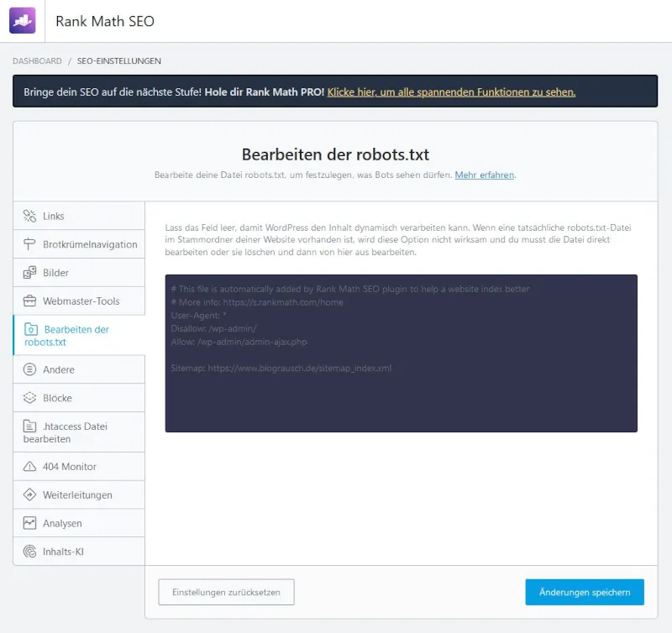This screenshot has height=633, width=672.
Task: Open the Inhalts-KI tab
Action: [x=79, y=552]
